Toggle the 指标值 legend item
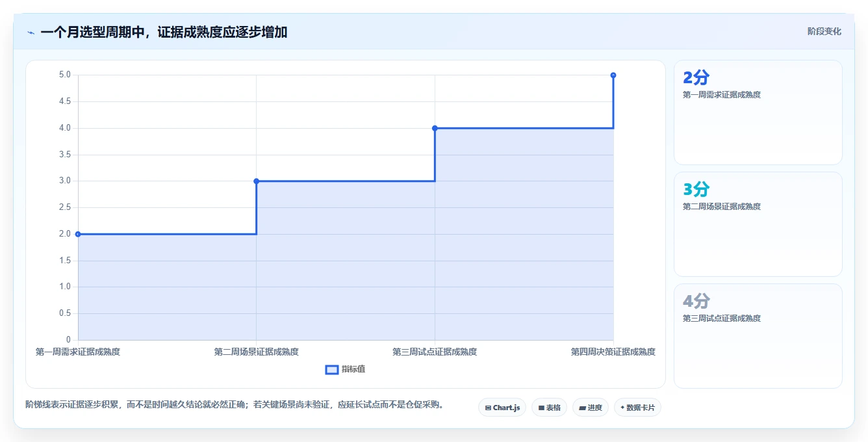 (345, 369)
